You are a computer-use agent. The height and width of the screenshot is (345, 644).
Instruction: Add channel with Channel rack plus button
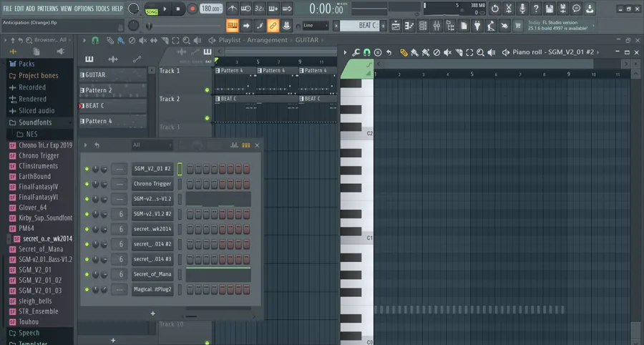coord(153,314)
